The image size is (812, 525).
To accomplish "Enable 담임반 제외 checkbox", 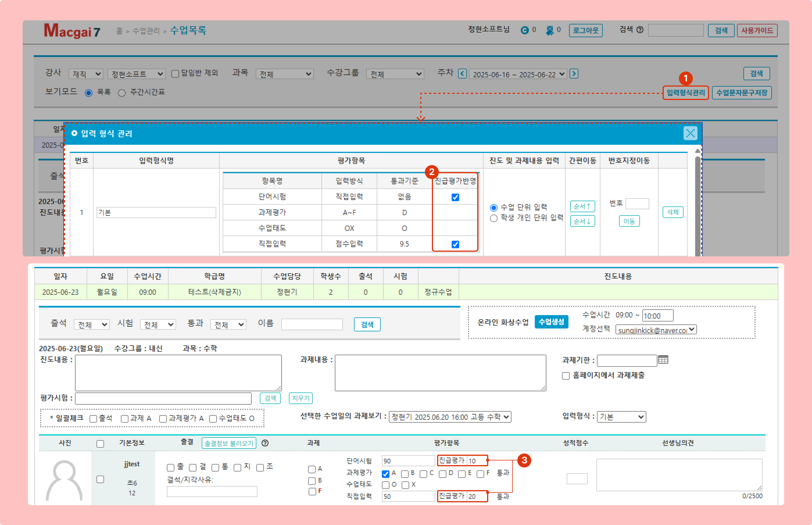I will (x=175, y=74).
